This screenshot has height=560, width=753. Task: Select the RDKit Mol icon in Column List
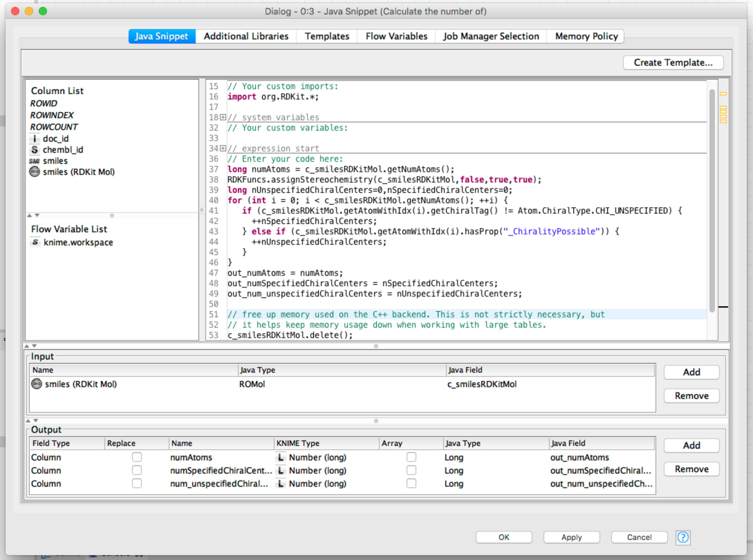pyautogui.click(x=34, y=172)
